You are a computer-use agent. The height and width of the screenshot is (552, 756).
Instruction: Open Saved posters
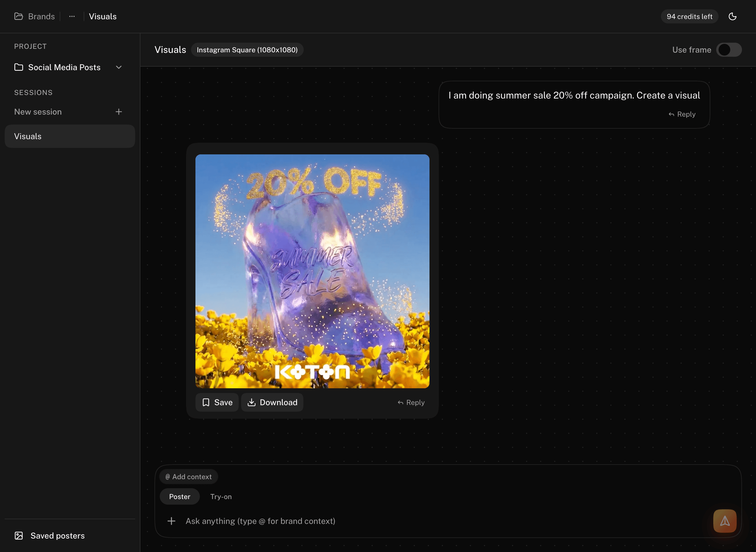(x=49, y=536)
